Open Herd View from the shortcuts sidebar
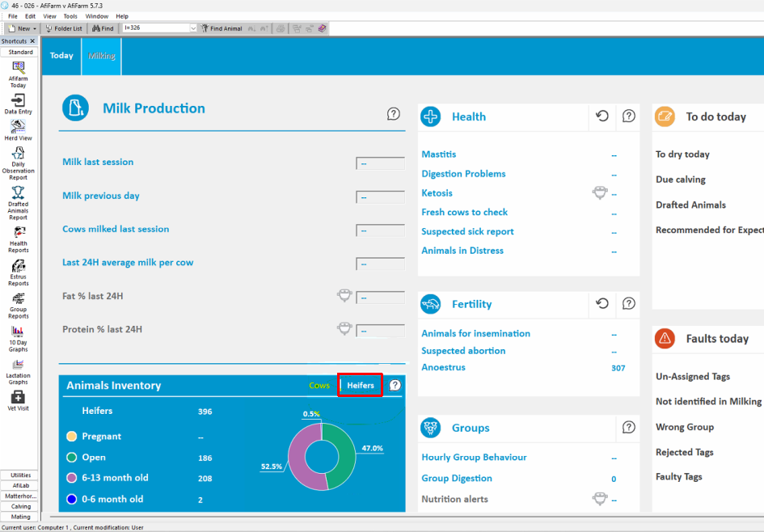The height and width of the screenshot is (532, 764). pos(18,127)
